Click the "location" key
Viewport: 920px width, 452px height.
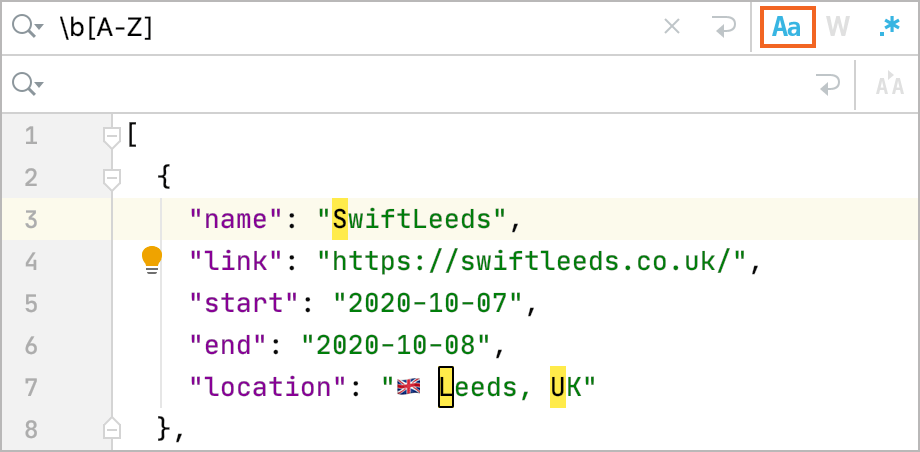pos(268,387)
